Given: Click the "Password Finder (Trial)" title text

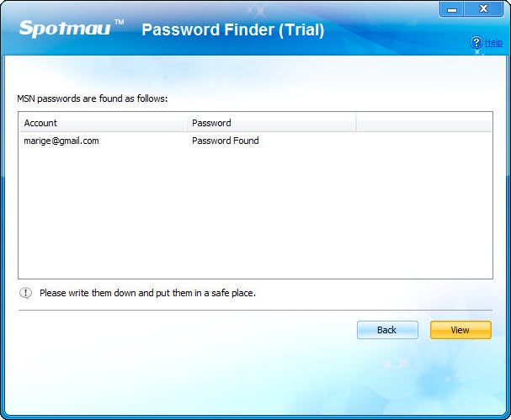Looking at the screenshot, I should click(232, 30).
